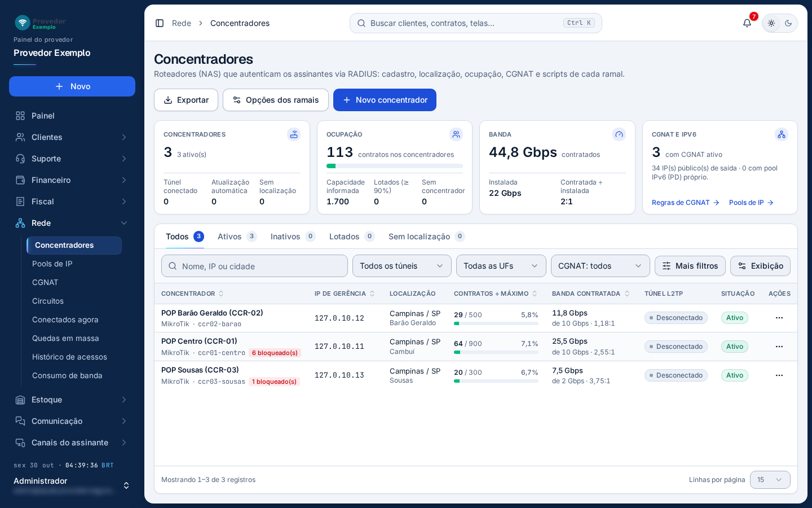812x508 pixels.
Task: Open Opções dos ramais
Action: coord(276,100)
